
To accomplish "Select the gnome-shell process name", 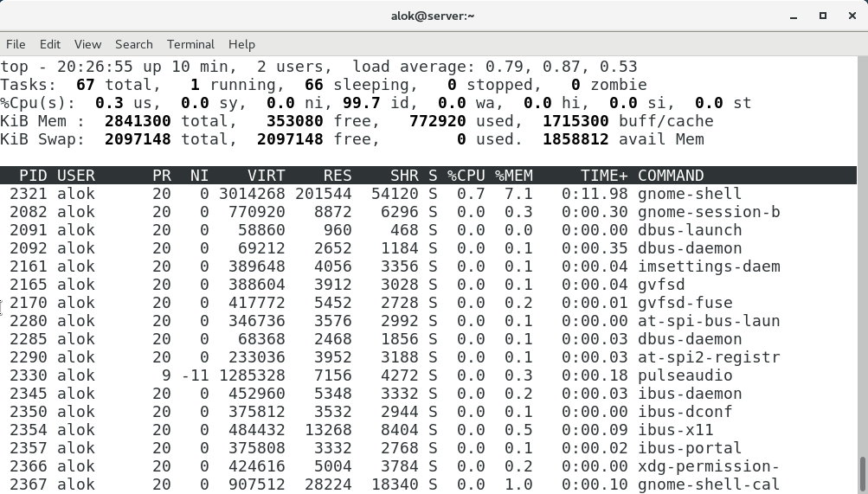I will tap(690, 194).
